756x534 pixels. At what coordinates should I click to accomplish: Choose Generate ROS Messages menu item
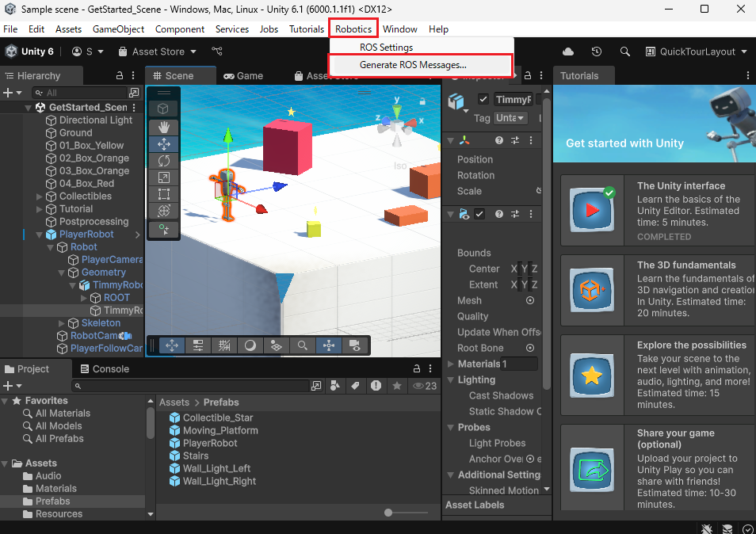coord(413,65)
